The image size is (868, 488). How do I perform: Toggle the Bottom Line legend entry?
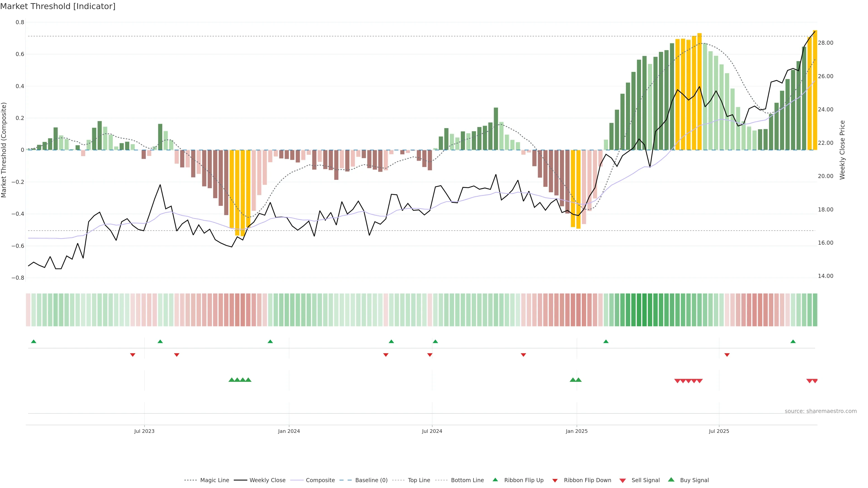(x=467, y=480)
